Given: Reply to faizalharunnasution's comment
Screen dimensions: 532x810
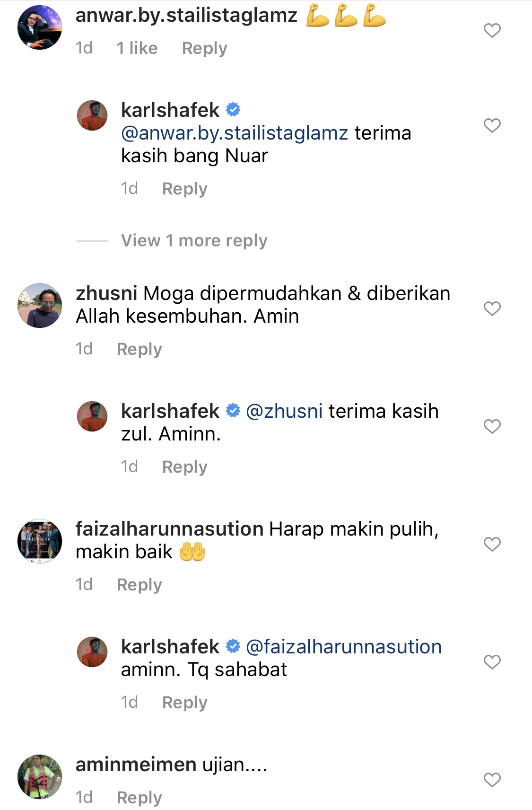Looking at the screenshot, I should coord(139,585).
